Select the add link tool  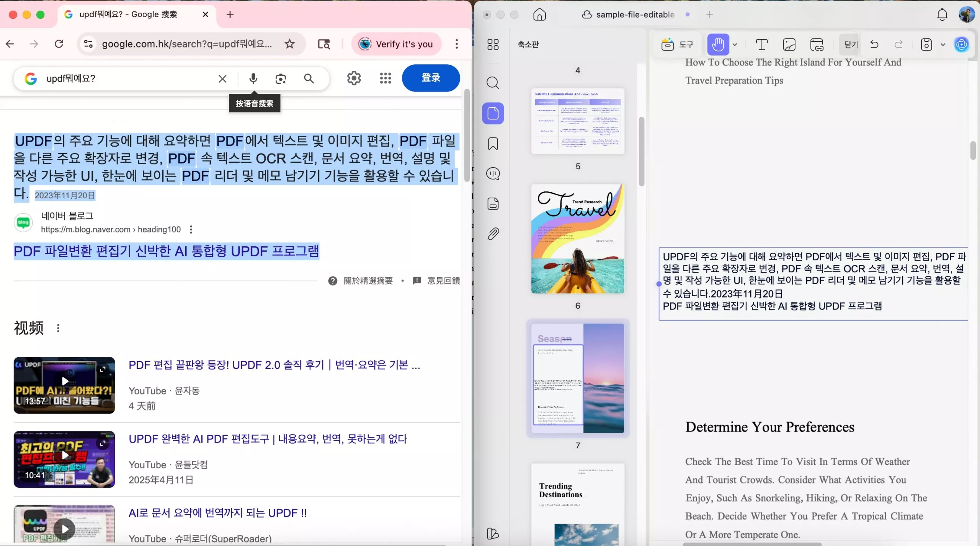(x=817, y=45)
